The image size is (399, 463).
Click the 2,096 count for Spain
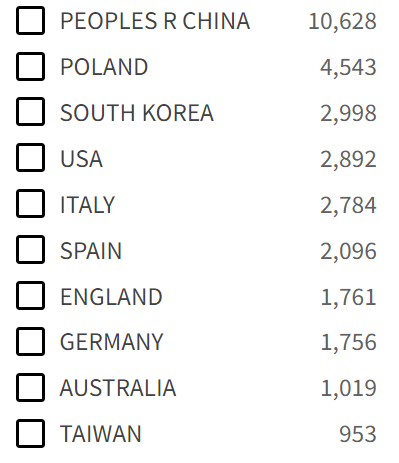pyautogui.click(x=348, y=251)
